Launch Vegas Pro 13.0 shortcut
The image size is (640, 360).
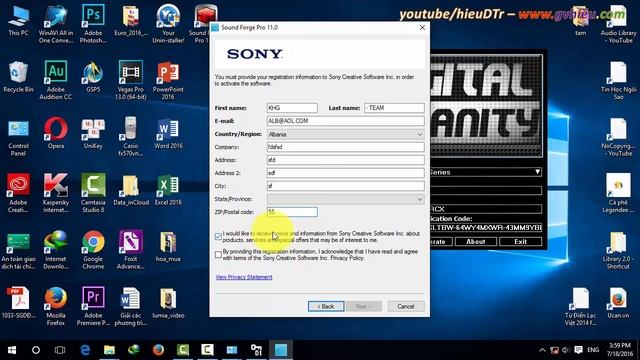(131, 81)
